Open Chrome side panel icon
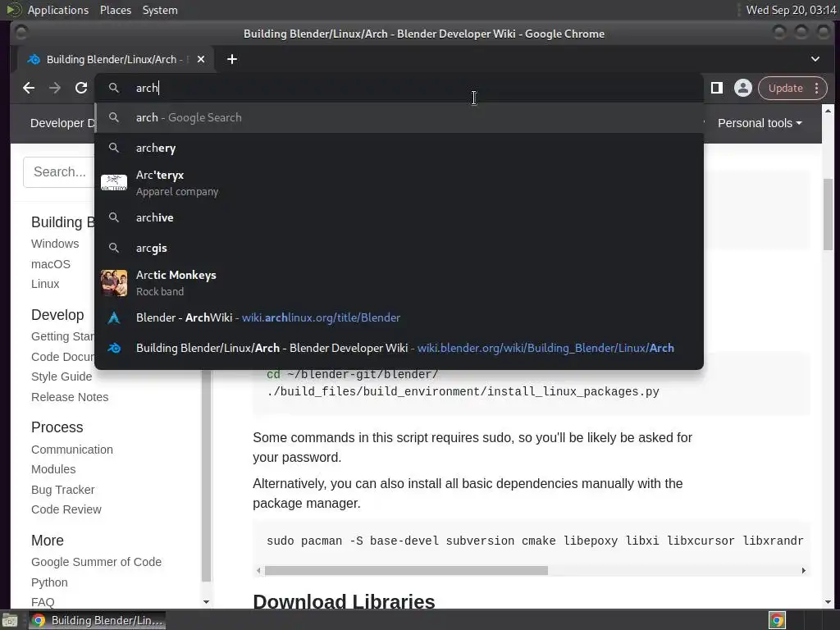Image resolution: width=840 pixels, height=630 pixels. pos(717,88)
